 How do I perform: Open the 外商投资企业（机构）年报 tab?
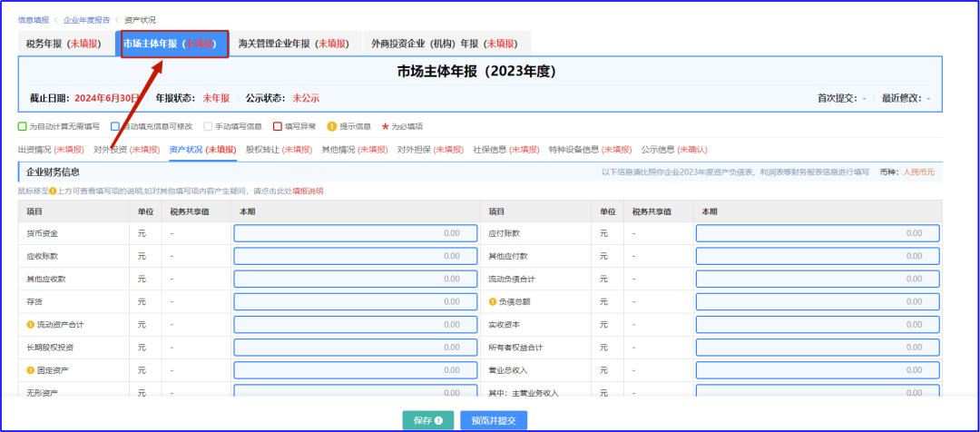coord(445,44)
